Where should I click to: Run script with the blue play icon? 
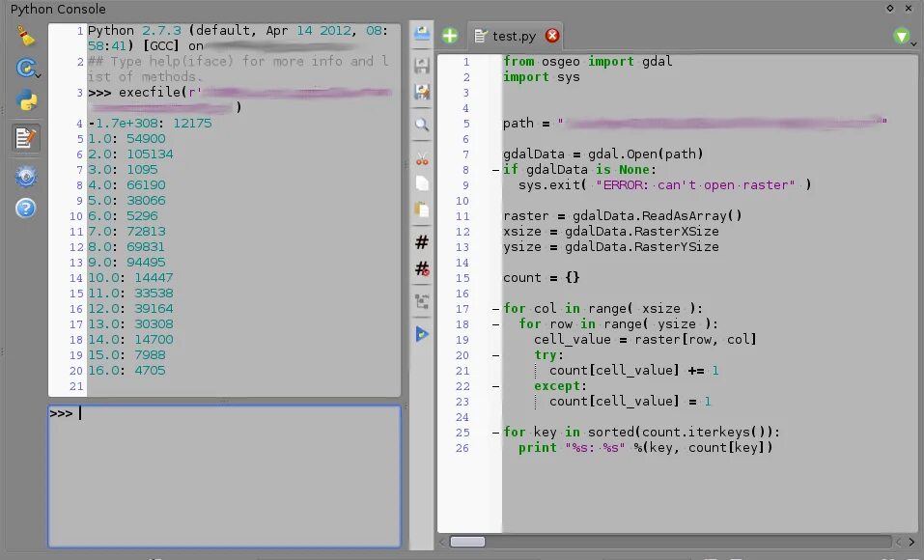tap(421, 334)
